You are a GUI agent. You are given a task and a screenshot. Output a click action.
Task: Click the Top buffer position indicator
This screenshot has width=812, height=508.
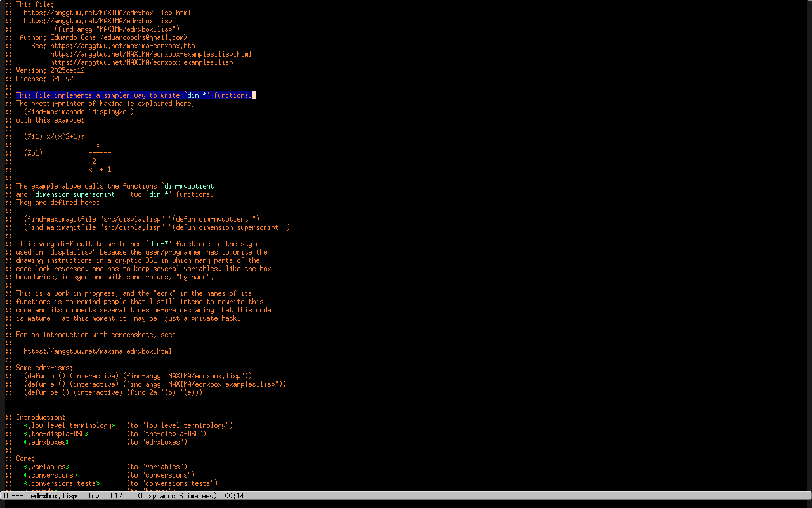(93, 496)
